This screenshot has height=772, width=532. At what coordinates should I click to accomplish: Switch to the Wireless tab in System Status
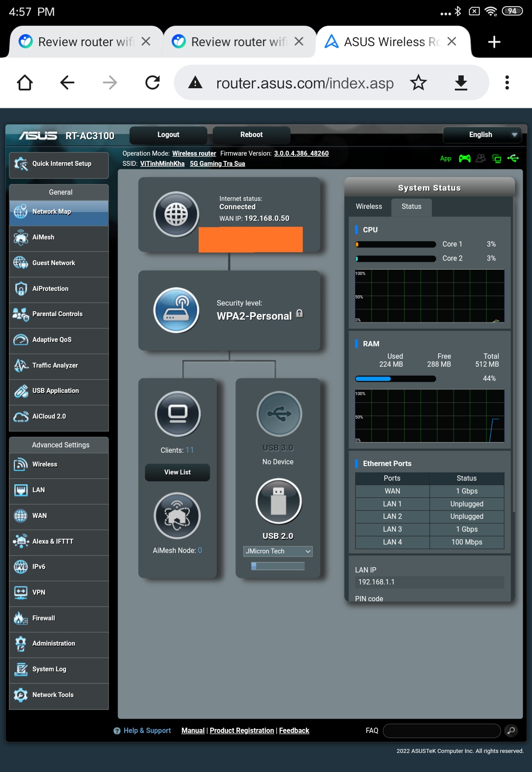coord(368,207)
